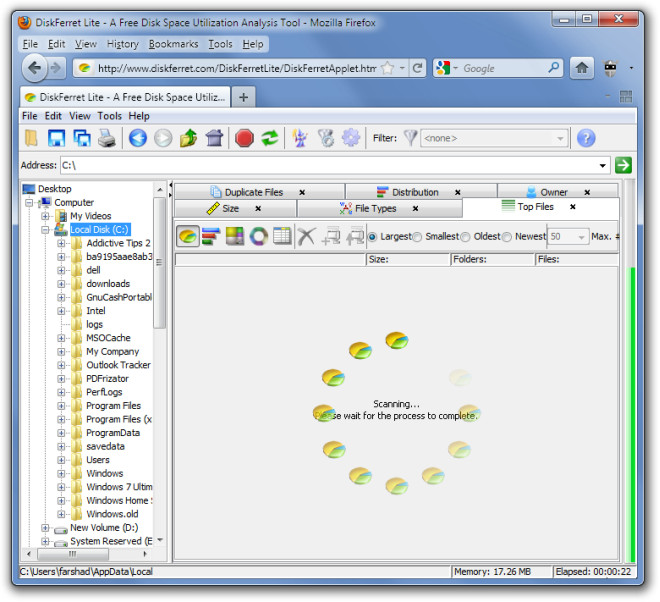Open settings gear icon in toolbar

pyautogui.click(x=351, y=138)
